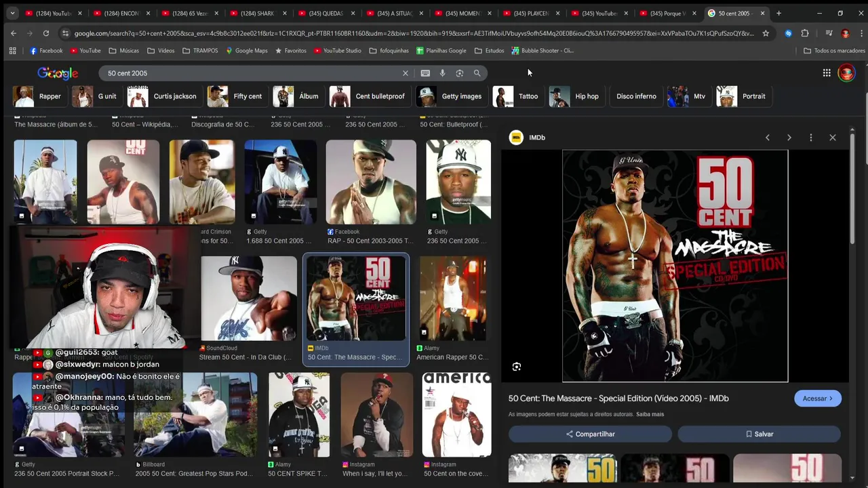Open the YouTube bookmark
868x488 pixels.
coord(85,51)
